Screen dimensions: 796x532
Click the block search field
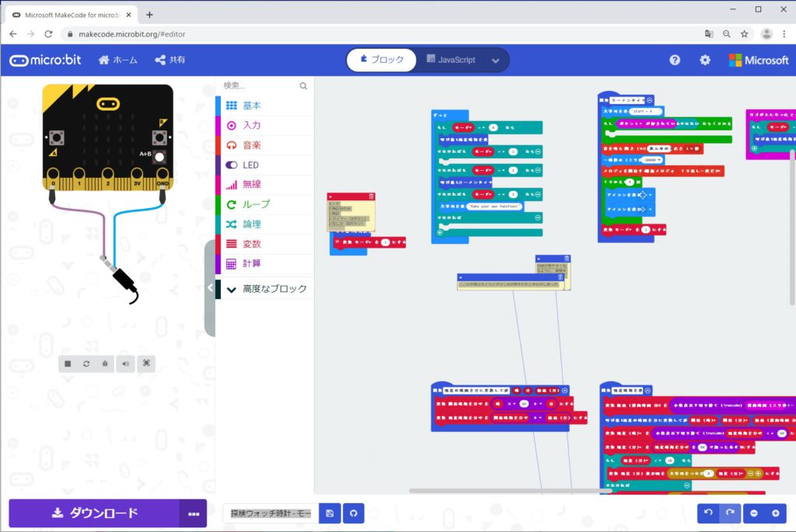tap(260, 86)
